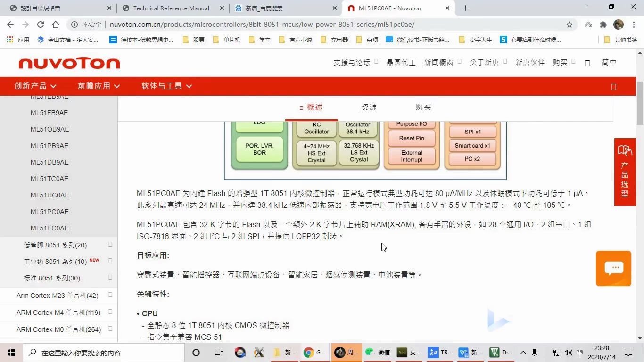Select ML51UC0AE in the sidebar
644x362 pixels.
[50, 195]
